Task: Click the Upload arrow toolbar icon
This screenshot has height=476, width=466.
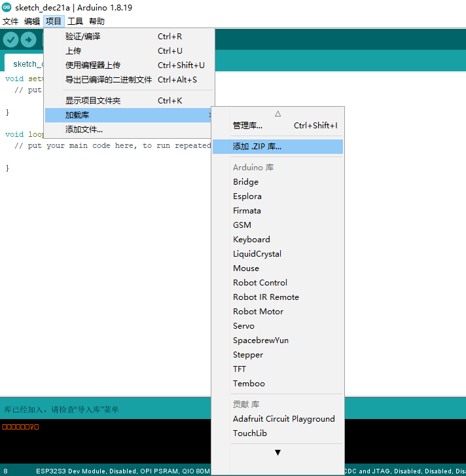Action: [29, 40]
